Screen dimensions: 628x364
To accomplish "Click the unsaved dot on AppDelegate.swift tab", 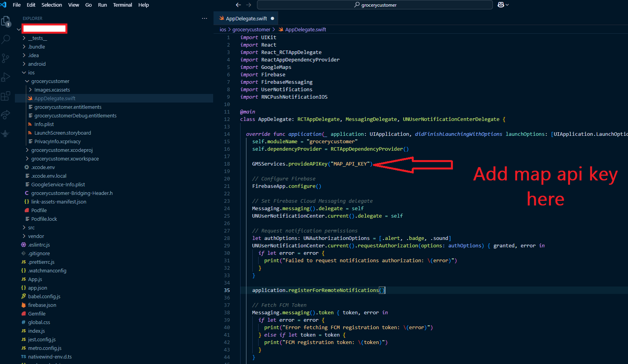I will [x=272, y=18].
